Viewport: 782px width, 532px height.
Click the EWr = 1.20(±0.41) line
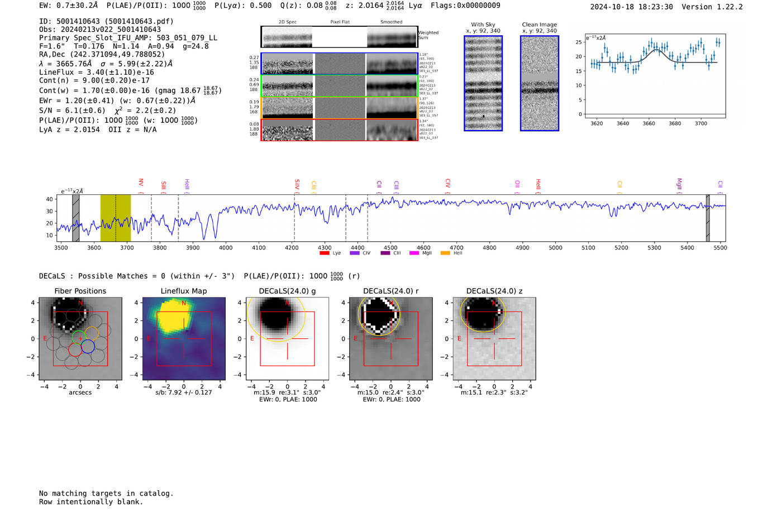[x=117, y=100]
